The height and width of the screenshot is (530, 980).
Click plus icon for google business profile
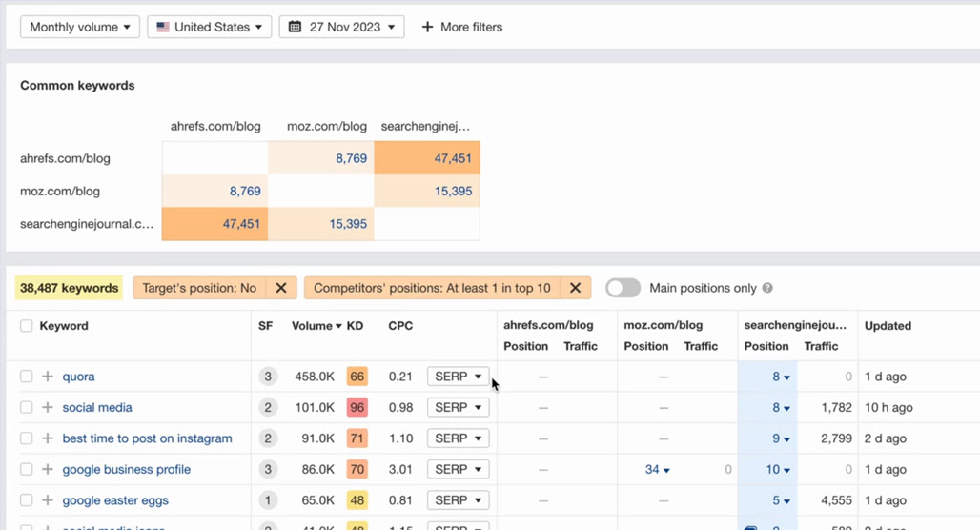[48, 469]
